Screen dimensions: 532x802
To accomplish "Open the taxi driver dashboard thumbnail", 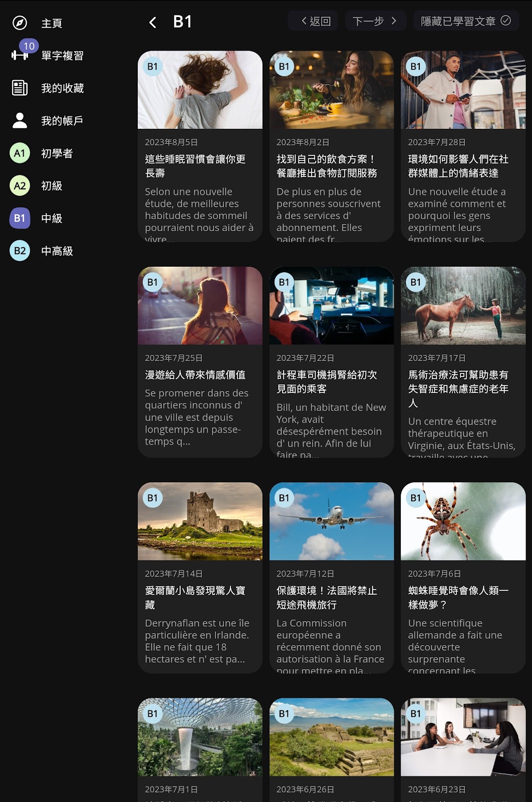I will tap(332, 306).
